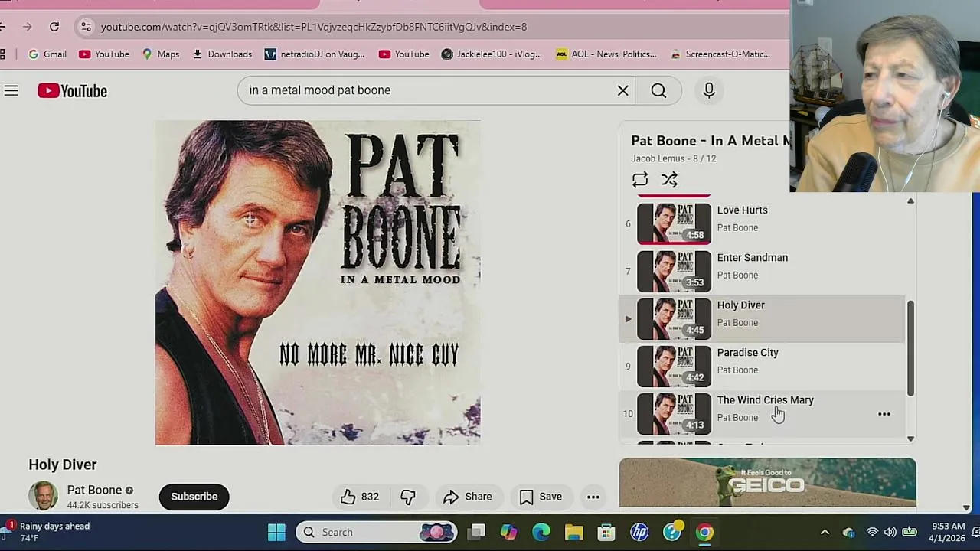
Task: Open the help question mark taskbar app
Action: (672, 532)
